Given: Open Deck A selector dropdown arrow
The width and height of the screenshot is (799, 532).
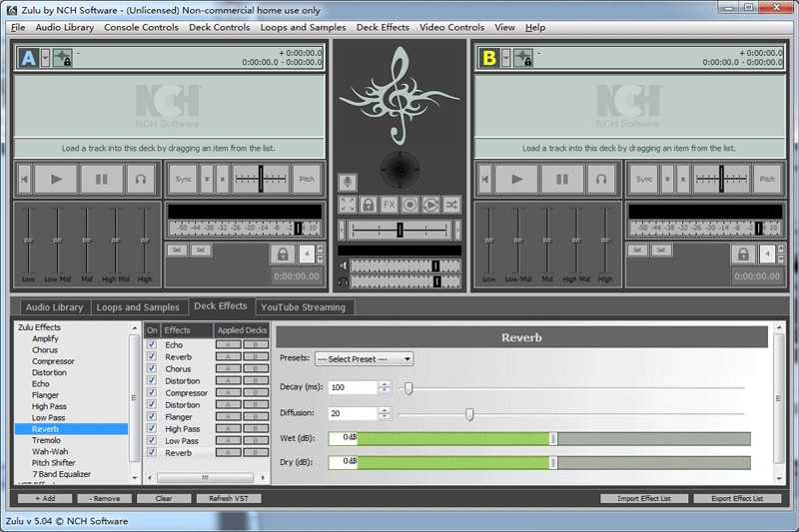Looking at the screenshot, I should point(45,58).
